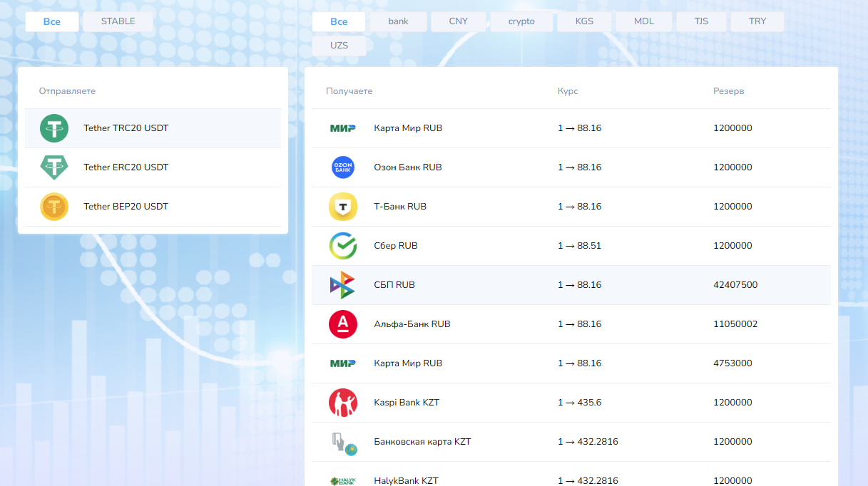Image resolution: width=868 pixels, height=486 pixels.
Task: Click the Получаете column header
Action: [349, 91]
